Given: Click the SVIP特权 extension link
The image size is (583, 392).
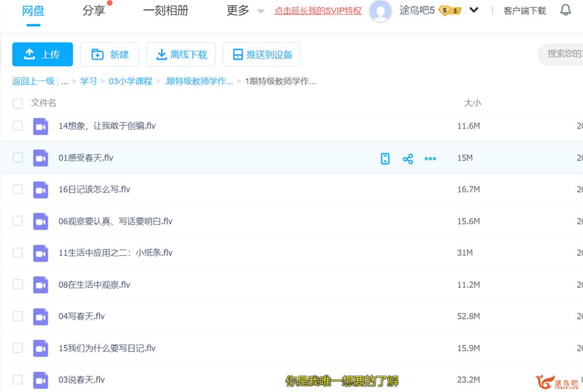Looking at the screenshot, I should pyautogui.click(x=318, y=10).
